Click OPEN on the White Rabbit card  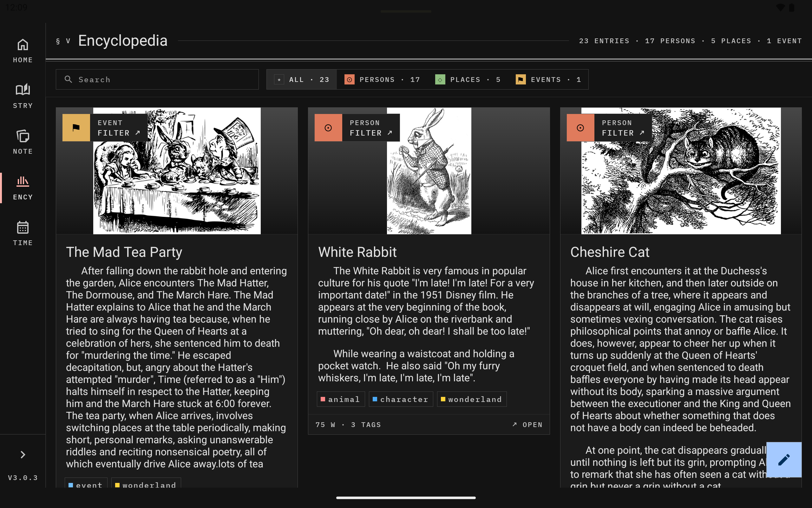click(x=527, y=425)
